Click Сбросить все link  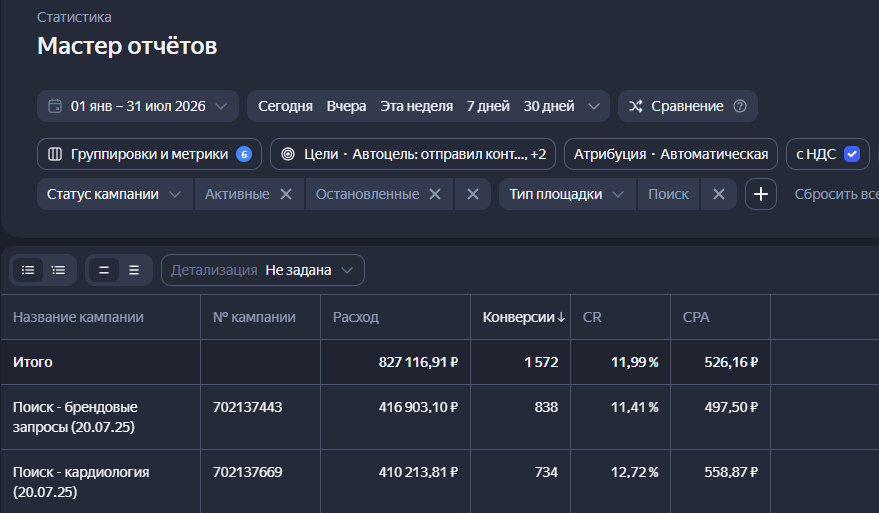tap(836, 194)
